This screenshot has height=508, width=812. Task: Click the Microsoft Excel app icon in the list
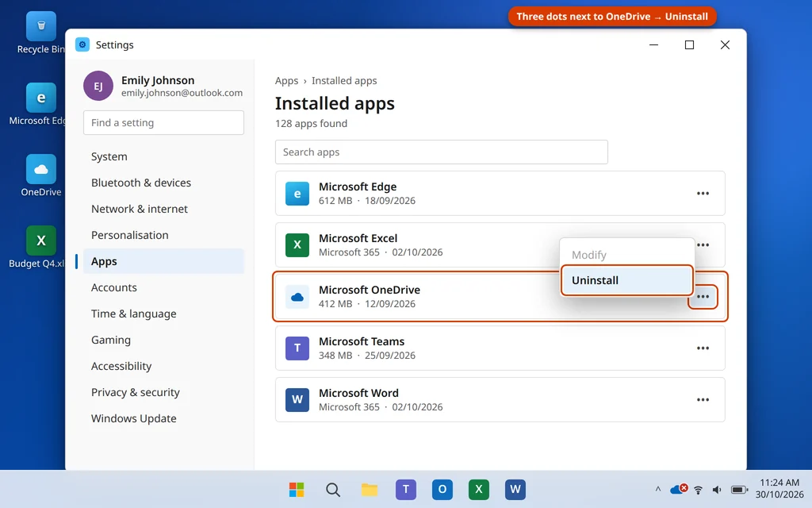[297, 244]
